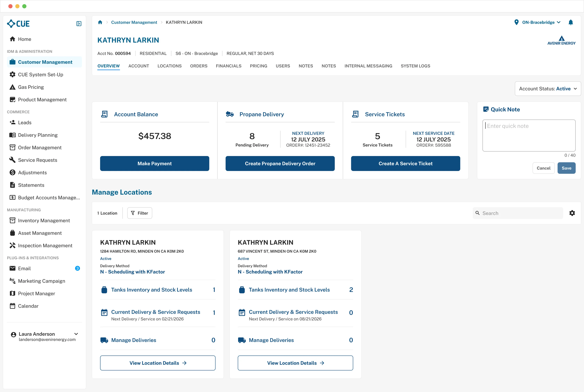This screenshot has width=584, height=392.
Task: Switch to the LOCATIONS tab
Action: tap(169, 66)
